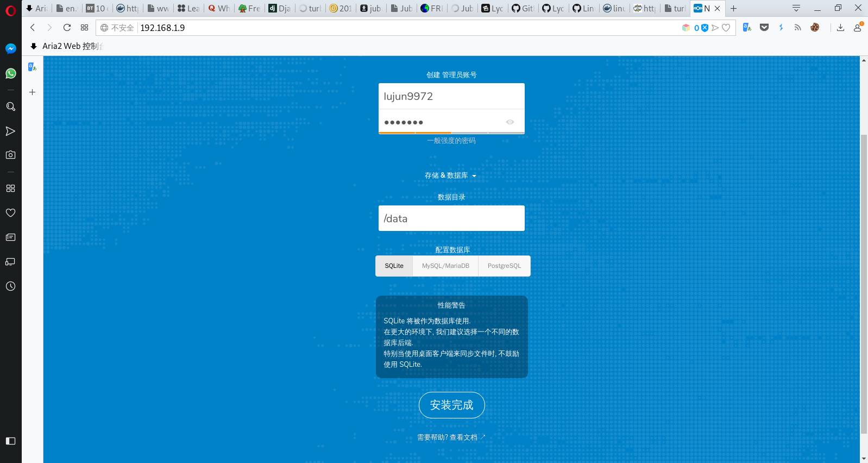
Task: Click the 性能警告 heading
Action: (x=451, y=305)
